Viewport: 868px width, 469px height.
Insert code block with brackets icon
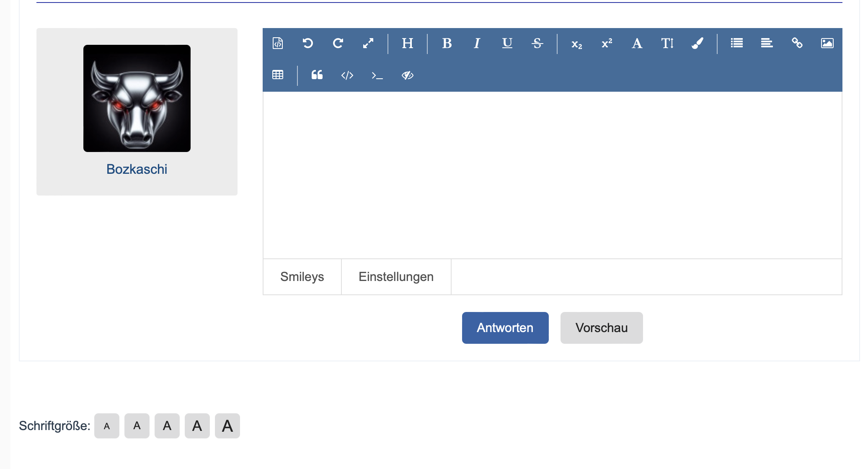[x=347, y=75]
